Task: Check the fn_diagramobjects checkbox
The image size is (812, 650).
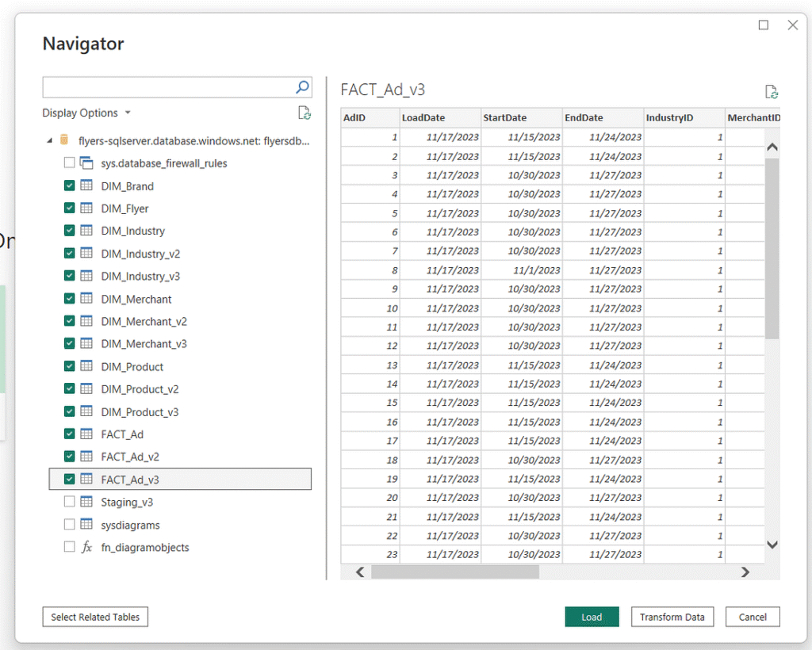Action: click(x=70, y=546)
